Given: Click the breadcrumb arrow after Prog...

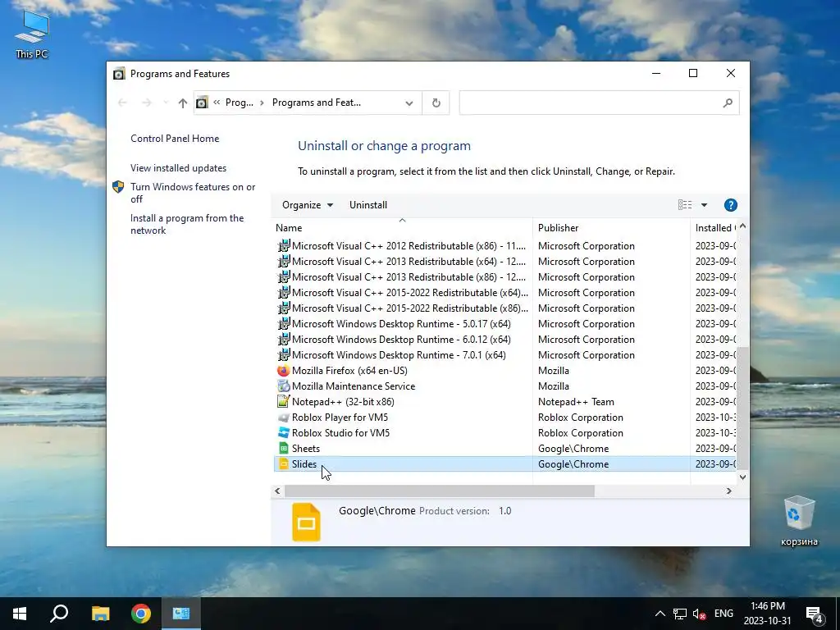Looking at the screenshot, I should click(262, 103).
